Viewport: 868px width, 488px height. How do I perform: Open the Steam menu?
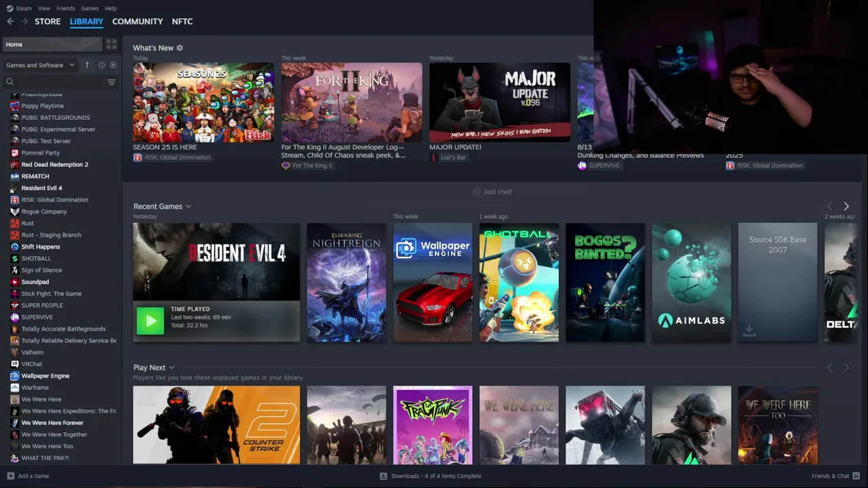(24, 8)
